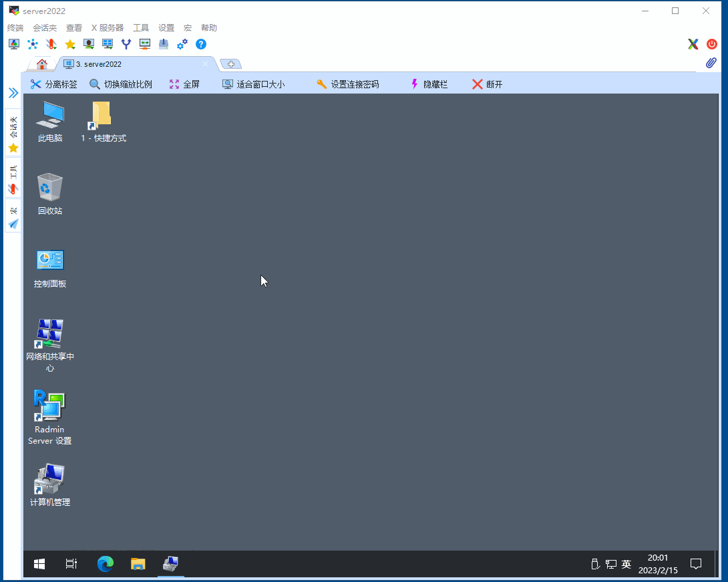Click the blue paperclip icon

(711, 63)
